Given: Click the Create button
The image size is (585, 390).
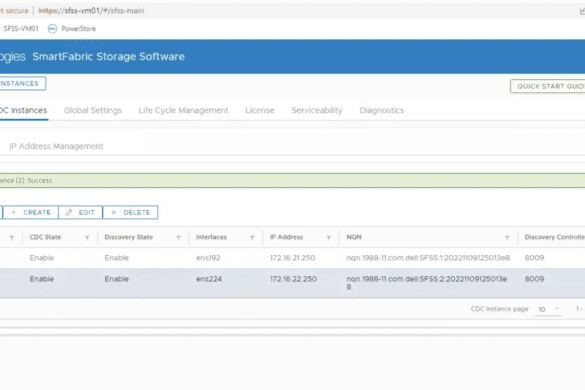Looking at the screenshot, I should point(31,212).
